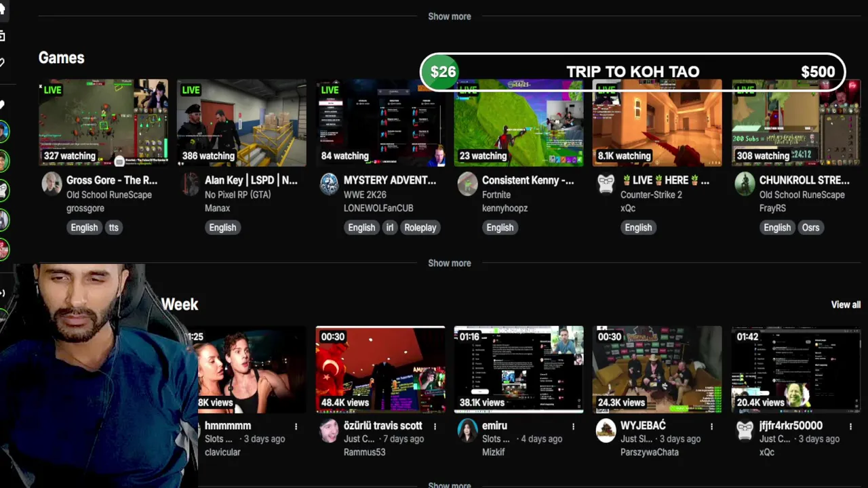Screen dimensions: 868x488
Task: Open grossgore channel name link
Action: point(85,208)
